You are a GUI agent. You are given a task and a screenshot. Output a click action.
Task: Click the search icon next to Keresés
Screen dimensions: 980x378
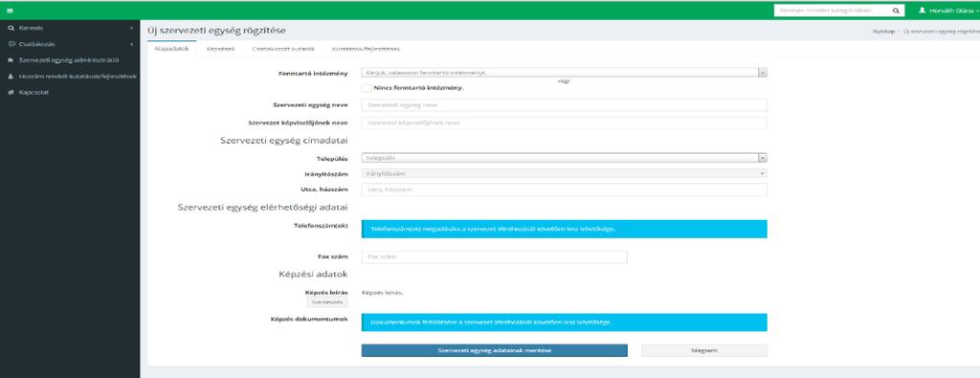tap(11, 28)
